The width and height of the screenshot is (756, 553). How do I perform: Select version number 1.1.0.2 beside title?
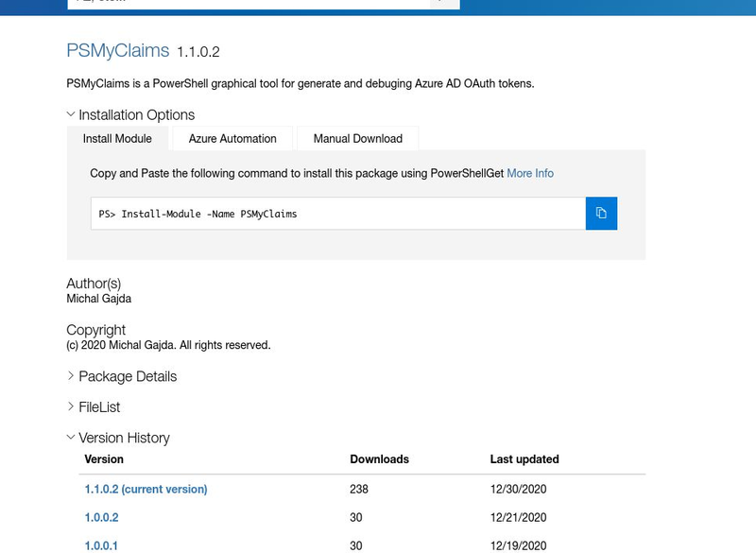pyautogui.click(x=198, y=52)
